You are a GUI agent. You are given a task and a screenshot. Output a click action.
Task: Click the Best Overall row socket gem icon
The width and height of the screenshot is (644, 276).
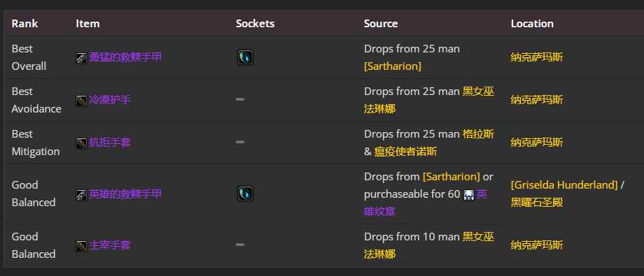click(245, 57)
